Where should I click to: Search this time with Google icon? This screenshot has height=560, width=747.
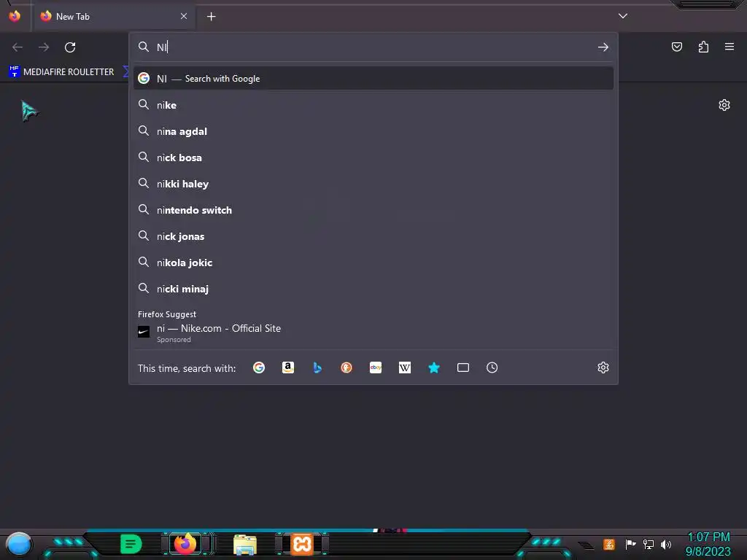pos(259,367)
